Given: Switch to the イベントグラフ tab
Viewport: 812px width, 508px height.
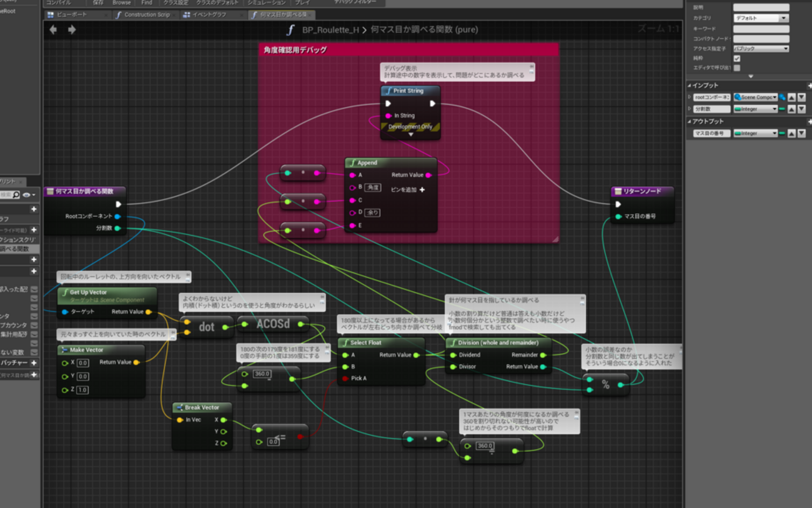Looking at the screenshot, I should (209, 14).
